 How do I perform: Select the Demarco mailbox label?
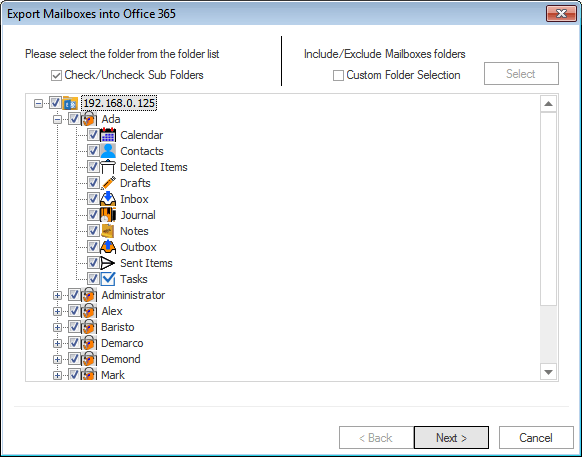point(122,343)
